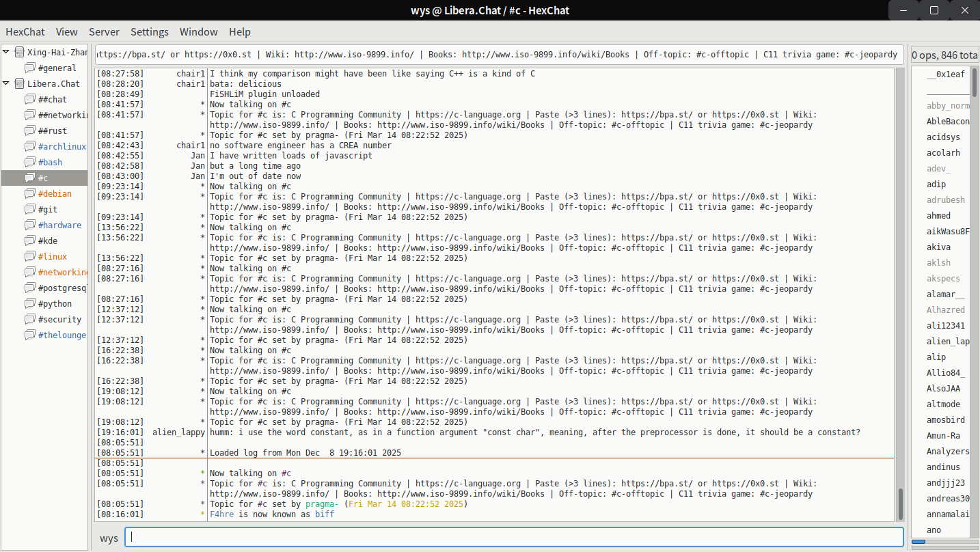Viewport: 980px width, 552px height.
Task: Click the channel icon beside #archlinux
Action: click(x=30, y=146)
